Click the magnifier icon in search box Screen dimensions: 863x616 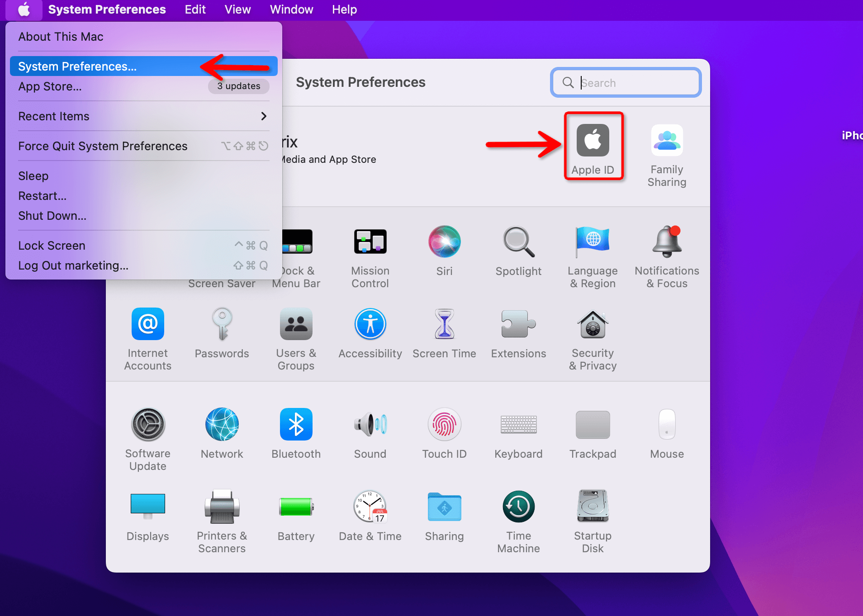(x=568, y=82)
